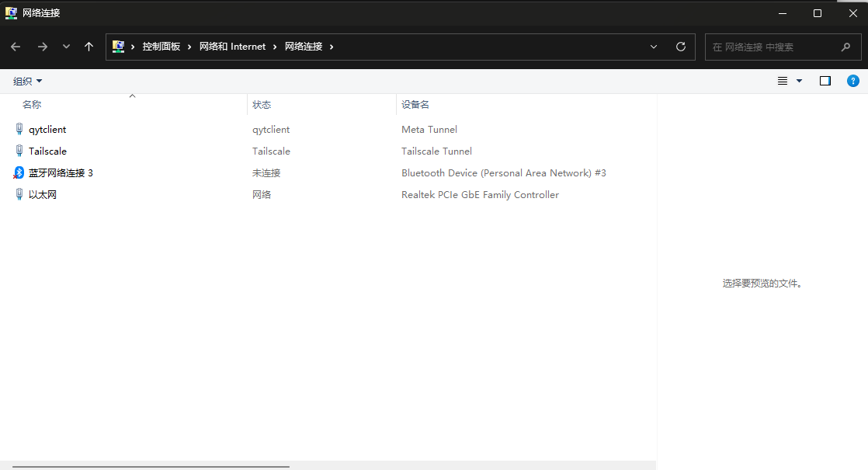Select 网络连接 breadcrumb segment

304,47
